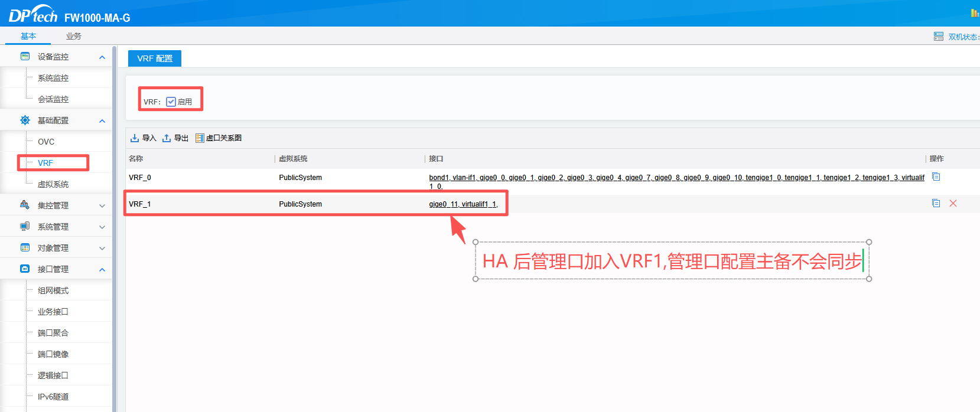Viewport: 980px width, 412px height.
Task: Open 会话监控 in the sidebar
Action: (53, 99)
